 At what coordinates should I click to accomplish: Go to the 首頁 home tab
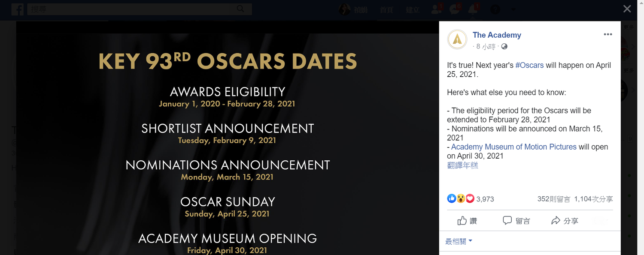386,9
